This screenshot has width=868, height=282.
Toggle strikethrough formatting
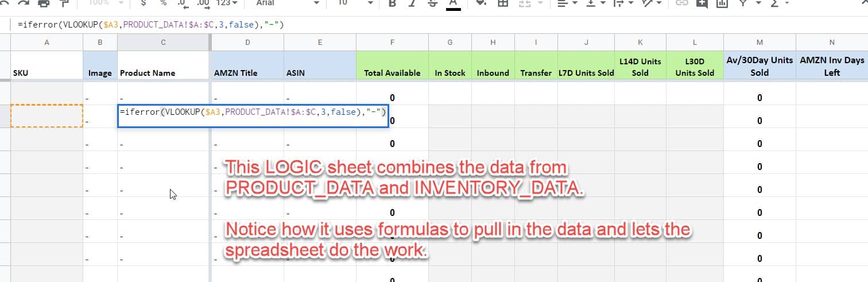tap(432, 3)
